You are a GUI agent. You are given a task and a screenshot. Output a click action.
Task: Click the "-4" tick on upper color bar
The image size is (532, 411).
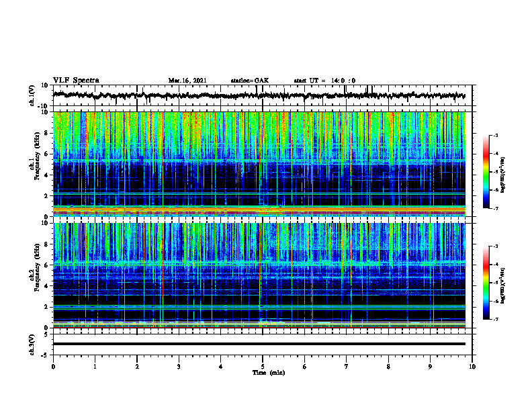pos(496,154)
